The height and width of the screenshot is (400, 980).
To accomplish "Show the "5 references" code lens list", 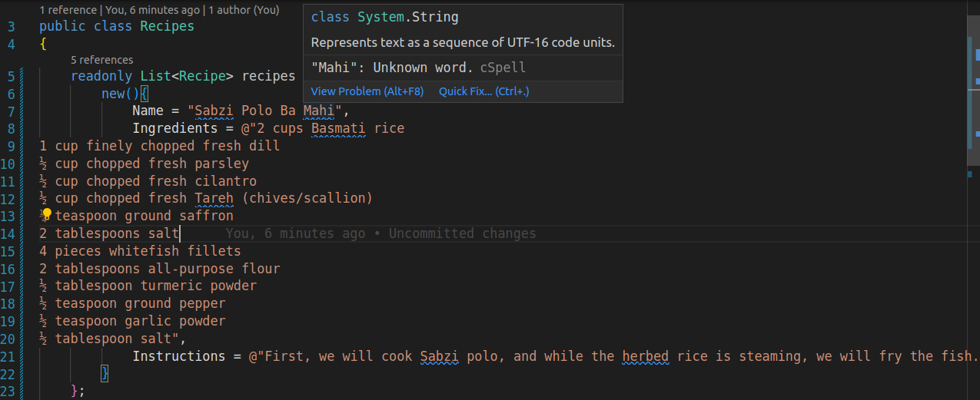I will (x=101, y=60).
